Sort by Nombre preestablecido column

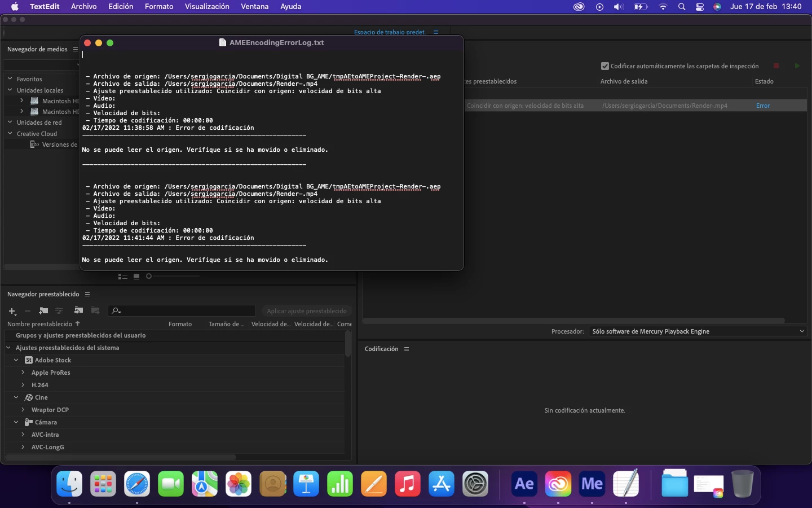point(39,324)
